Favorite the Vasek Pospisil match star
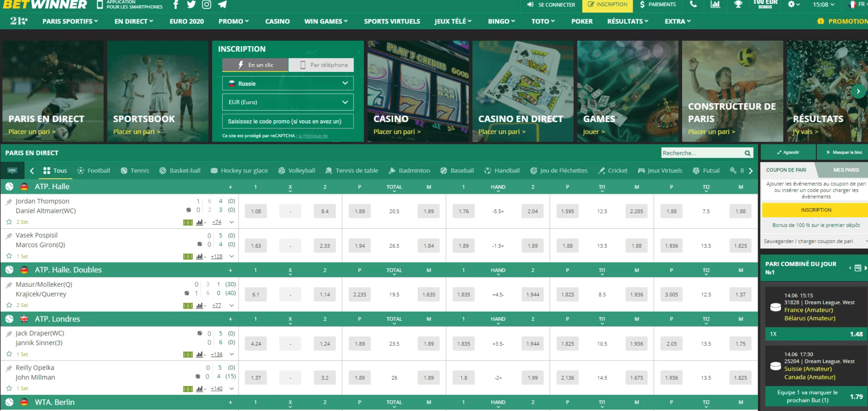 9,256
